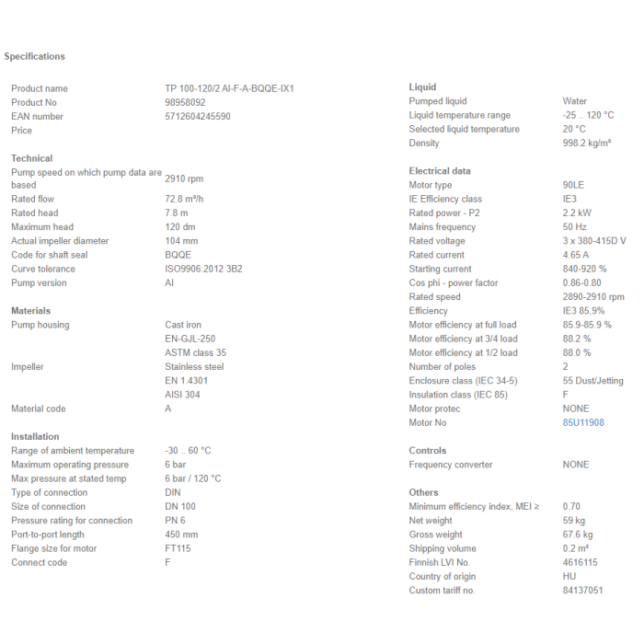Click the Electrical data heading
Viewport: 644px width, 644px height.
(x=440, y=171)
